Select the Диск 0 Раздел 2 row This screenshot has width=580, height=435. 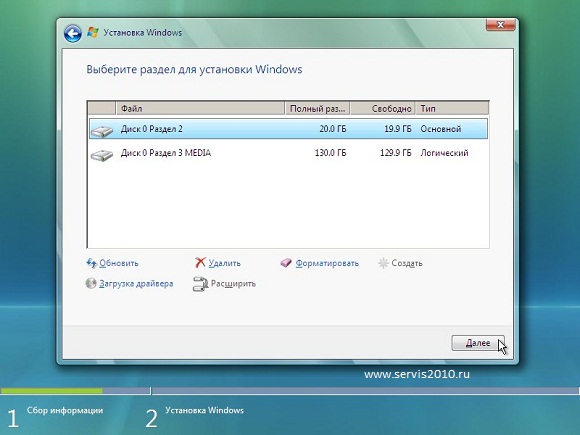point(288,129)
